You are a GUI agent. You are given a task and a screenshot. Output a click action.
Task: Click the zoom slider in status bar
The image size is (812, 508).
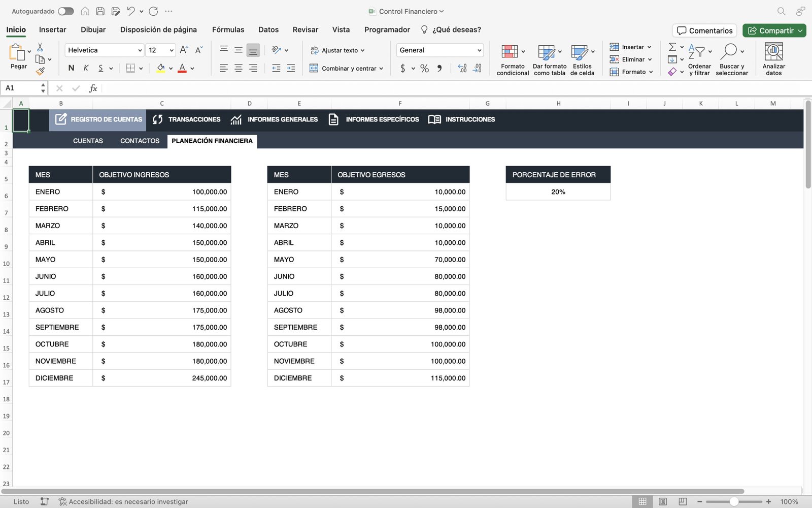(x=734, y=501)
